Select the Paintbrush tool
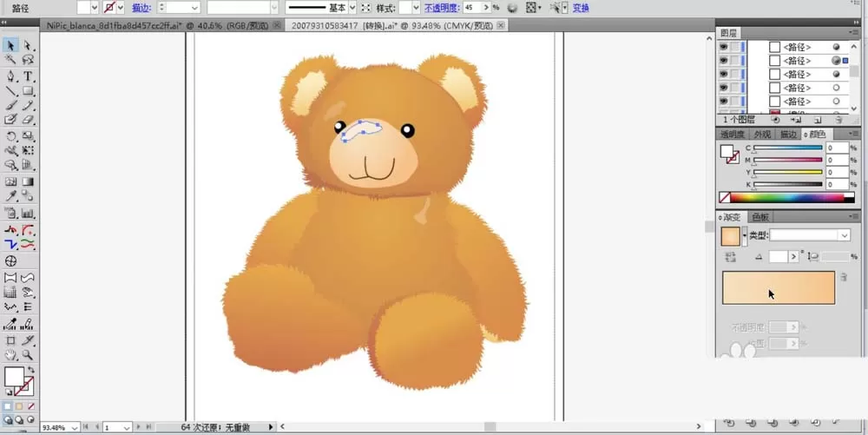 tap(10, 105)
